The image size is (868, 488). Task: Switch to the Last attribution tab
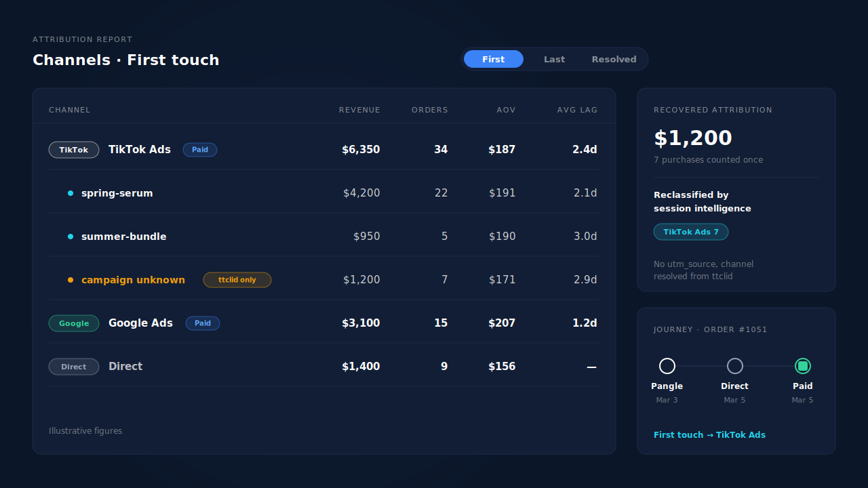[x=554, y=59]
